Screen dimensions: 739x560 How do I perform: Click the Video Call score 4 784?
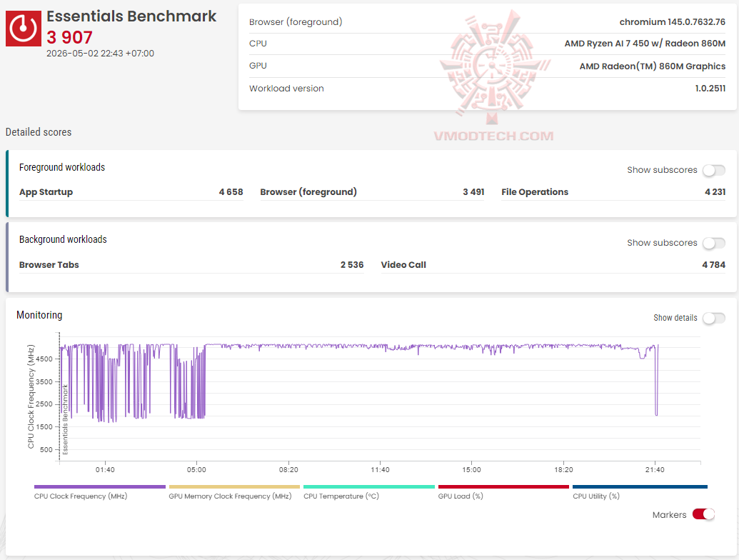pyautogui.click(x=713, y=265)
